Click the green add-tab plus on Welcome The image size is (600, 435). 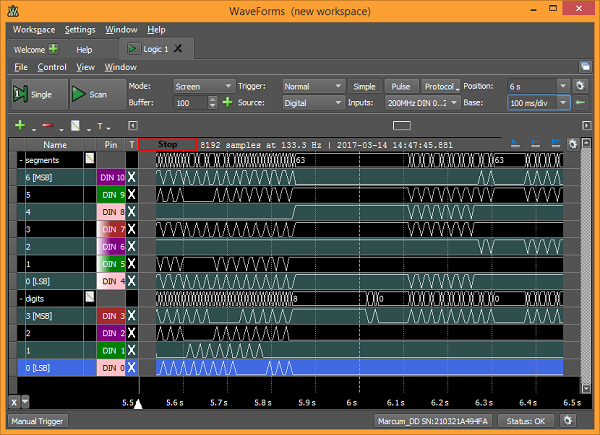(x=54, y=49)
